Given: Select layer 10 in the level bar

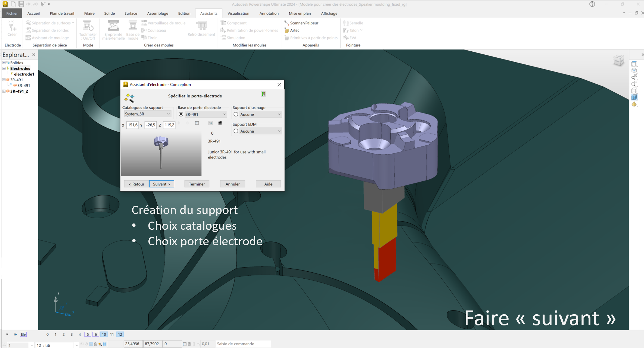Looking at the screenshot, I should pyautogui.click(x=104, y=334).
